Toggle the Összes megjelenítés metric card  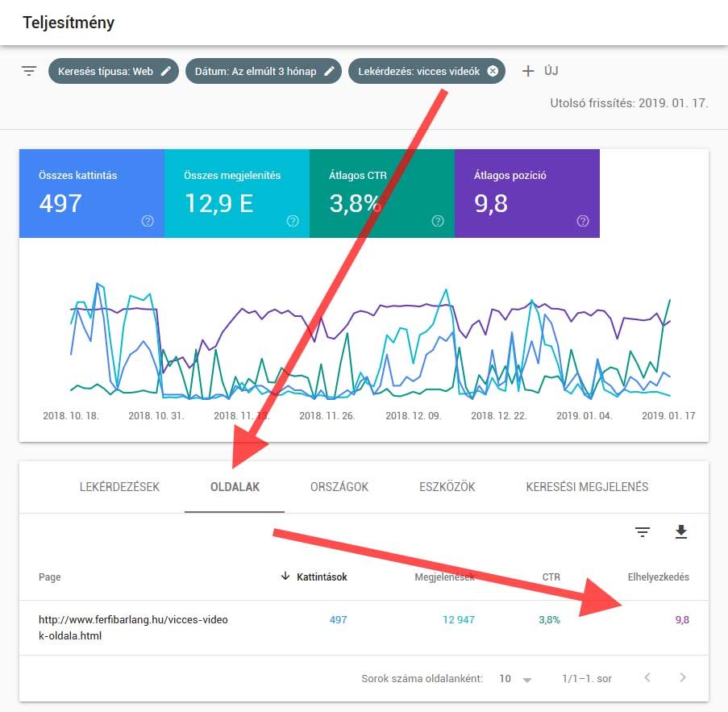236,194
